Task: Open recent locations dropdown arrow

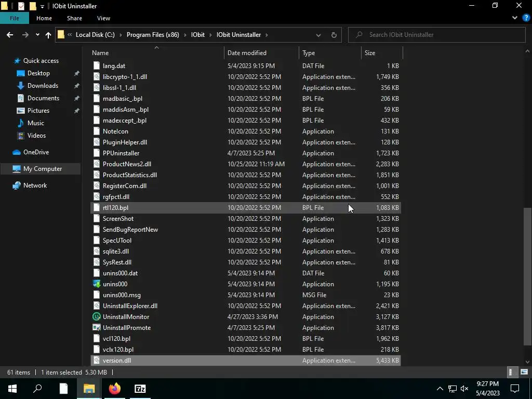Action: click(37, 35)
